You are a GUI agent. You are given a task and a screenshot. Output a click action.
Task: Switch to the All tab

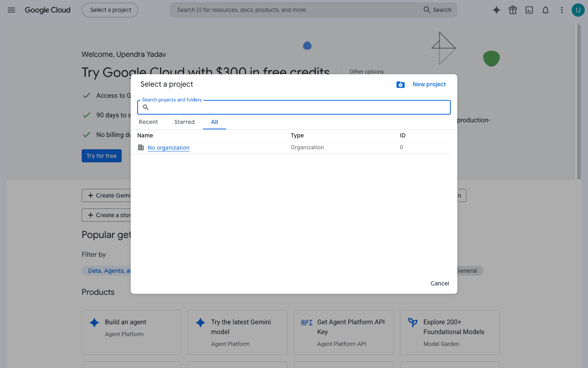(x=214, y=122)
